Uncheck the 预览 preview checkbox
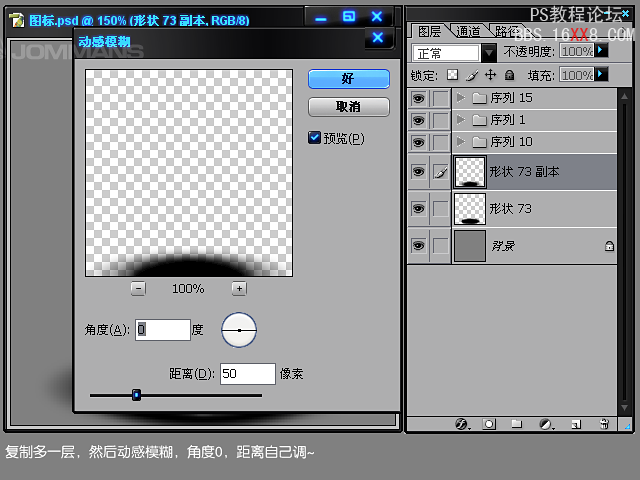Image resolution: width=640 pixels, height=480 pixels. tap(314, 138)
